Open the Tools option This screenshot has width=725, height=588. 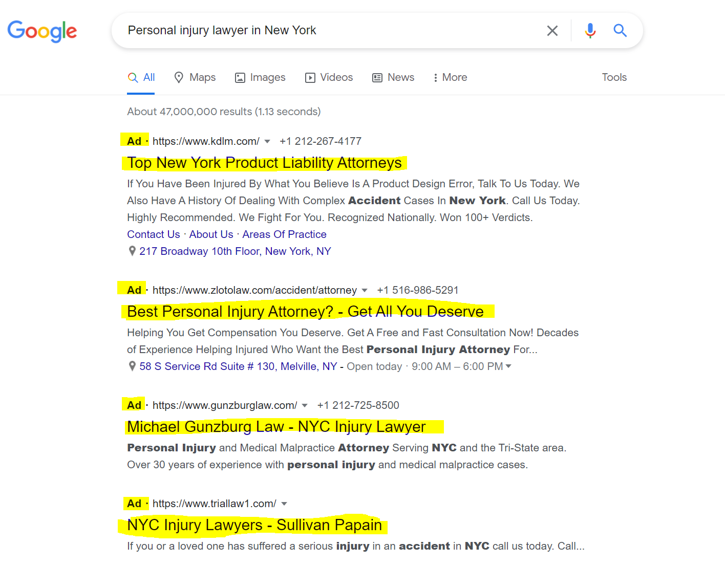click(614, 77)
